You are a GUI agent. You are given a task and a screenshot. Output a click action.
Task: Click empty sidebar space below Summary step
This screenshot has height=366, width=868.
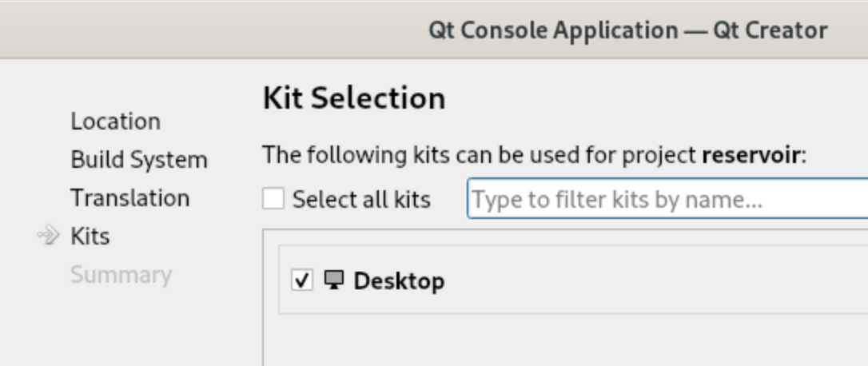120,328
